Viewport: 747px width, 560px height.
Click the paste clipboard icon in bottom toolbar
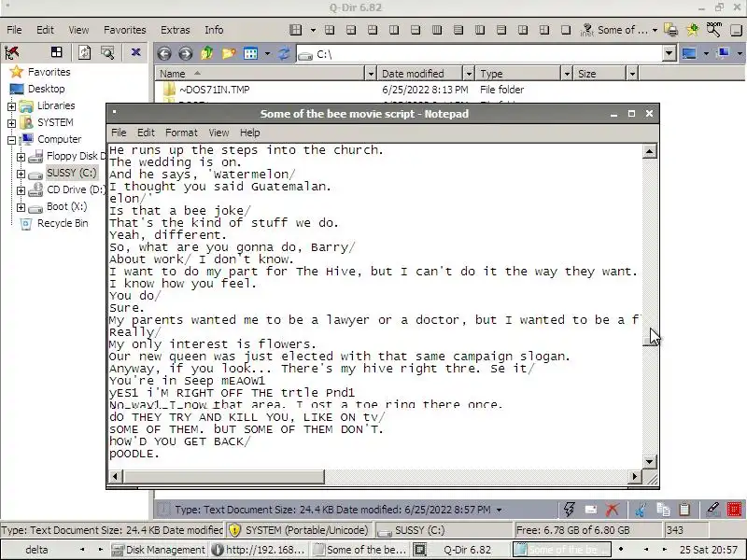(684, 509)
